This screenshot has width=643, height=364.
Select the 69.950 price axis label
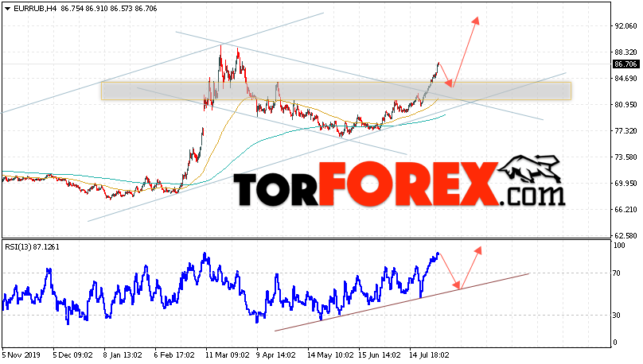click(625, 183)
